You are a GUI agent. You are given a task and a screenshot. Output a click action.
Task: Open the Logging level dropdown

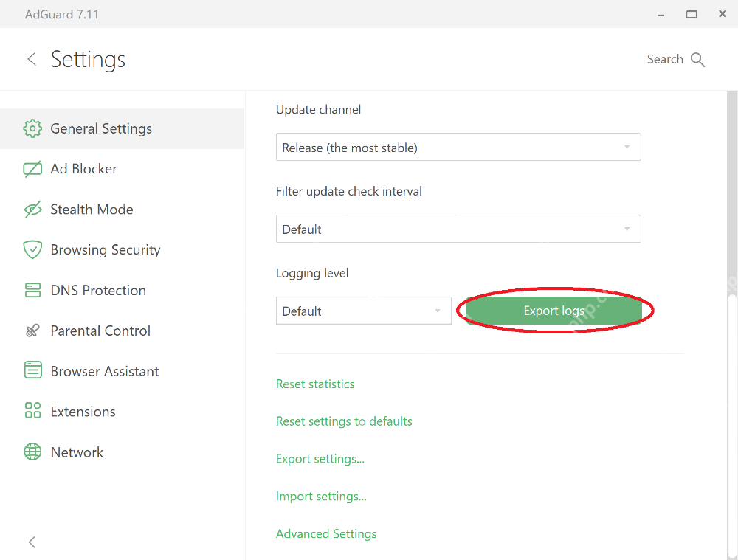364,311
